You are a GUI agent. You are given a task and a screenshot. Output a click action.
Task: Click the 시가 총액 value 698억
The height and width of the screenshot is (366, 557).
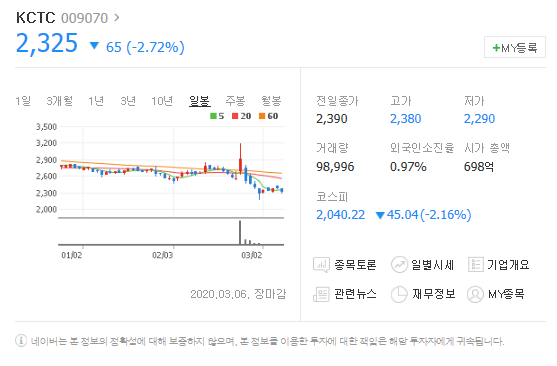478,167
